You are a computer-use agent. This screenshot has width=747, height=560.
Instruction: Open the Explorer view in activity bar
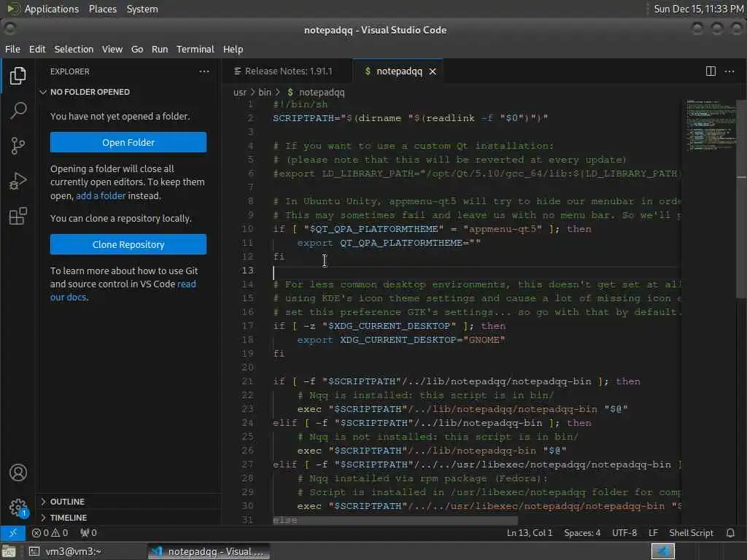pyautogui.click(x=18, y=76)
